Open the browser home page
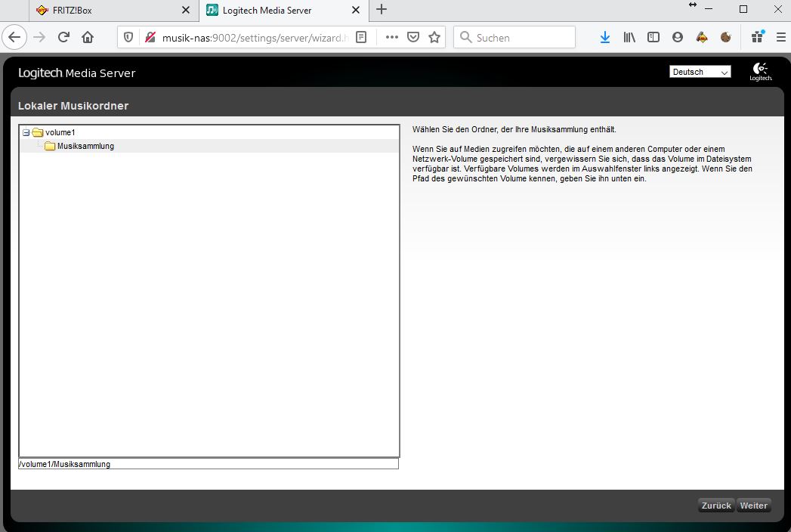791x532 pixels. (x=88, y=37)
